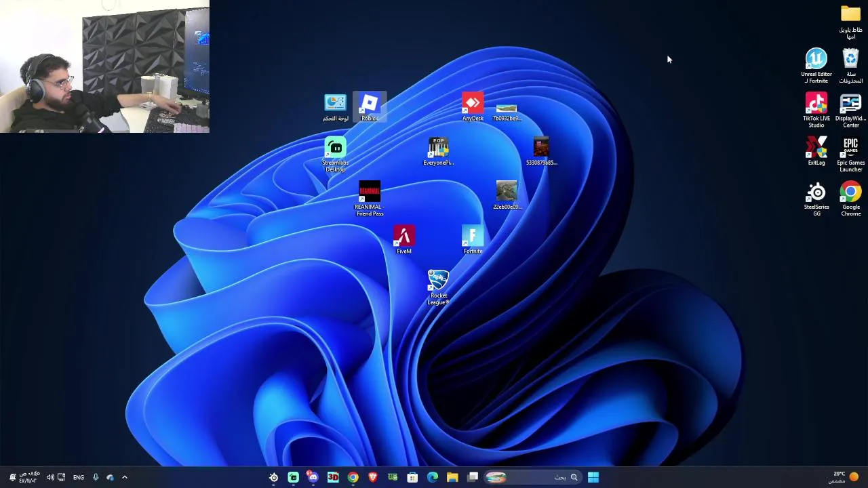Open Unreal Editor for Fortnite
This screenshot has height=488, width=868.
[x=816, y=66]
